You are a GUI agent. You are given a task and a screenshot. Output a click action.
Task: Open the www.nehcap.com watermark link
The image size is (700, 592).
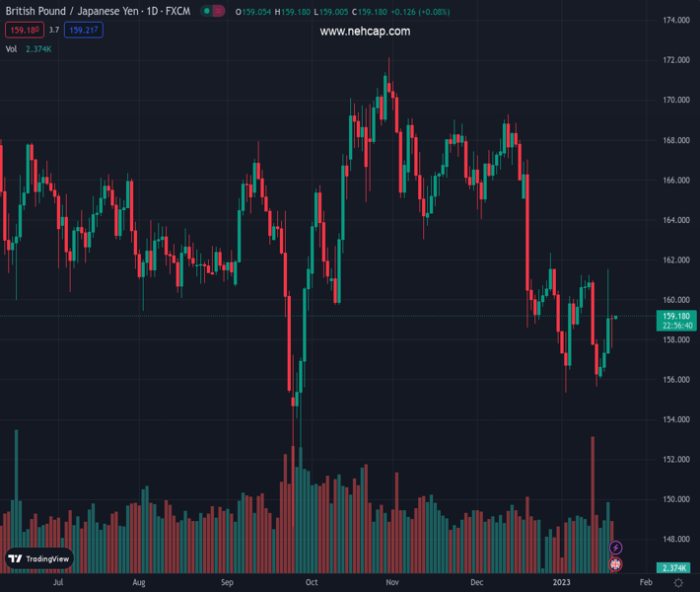[365, 32]
